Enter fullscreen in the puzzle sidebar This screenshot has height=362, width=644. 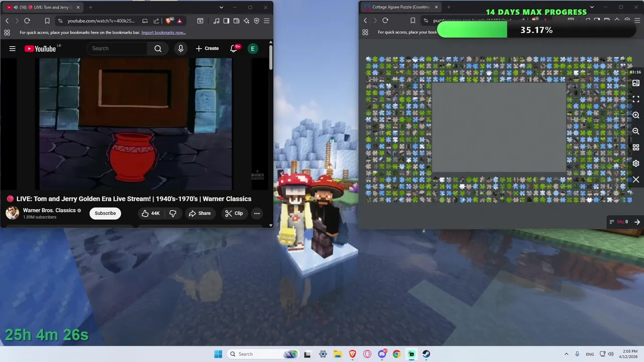click(x=636, y=99)
